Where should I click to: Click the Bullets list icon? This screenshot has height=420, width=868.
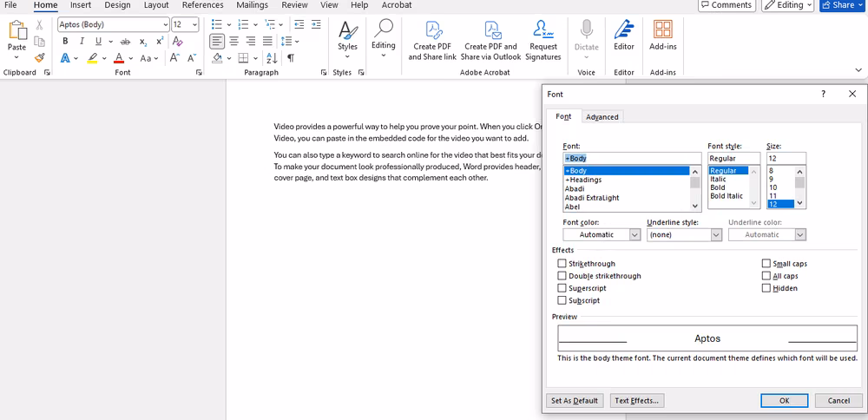point(217,24)
